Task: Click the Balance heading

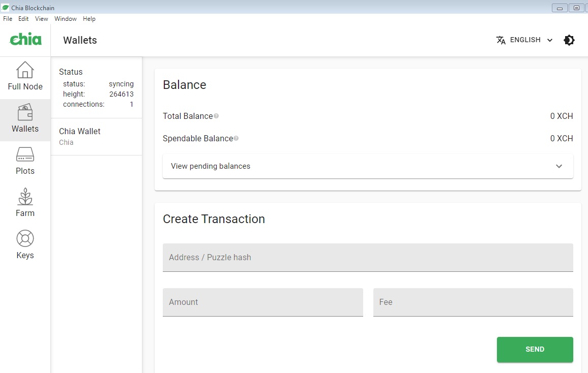Action: click(x=185, y=85)
